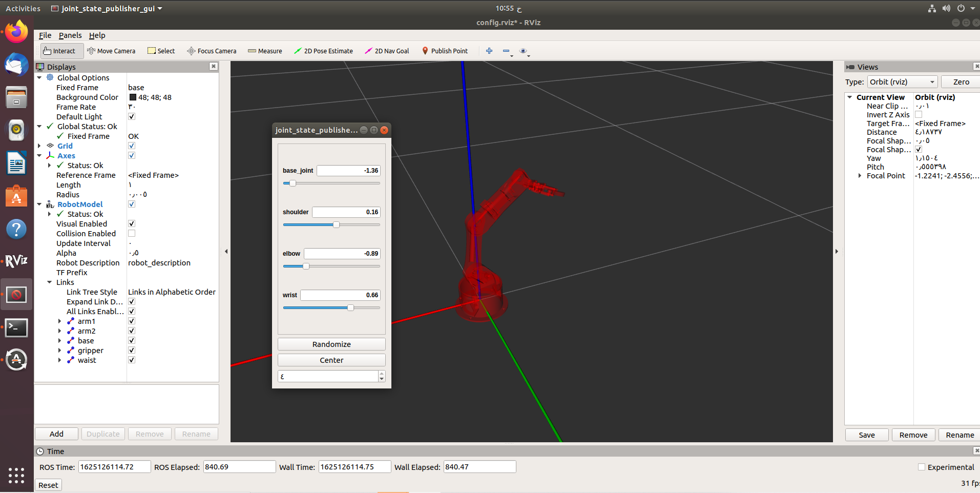This screenshot has width=980, height=493.
Task: Click the Wall Elapsed time field
Action: pos(479,466)
